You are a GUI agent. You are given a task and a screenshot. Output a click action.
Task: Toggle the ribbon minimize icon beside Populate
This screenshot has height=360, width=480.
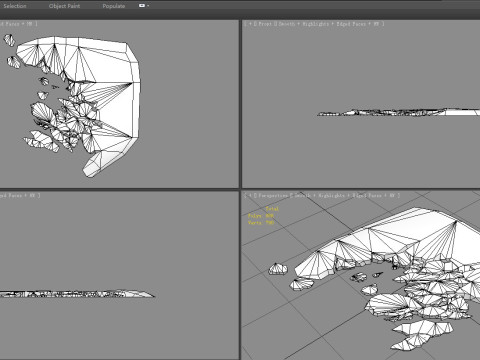(142, 6)
